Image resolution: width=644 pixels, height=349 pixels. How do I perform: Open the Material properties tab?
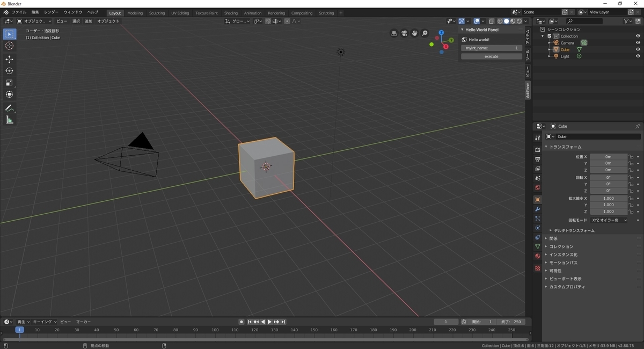click(537, 256)
